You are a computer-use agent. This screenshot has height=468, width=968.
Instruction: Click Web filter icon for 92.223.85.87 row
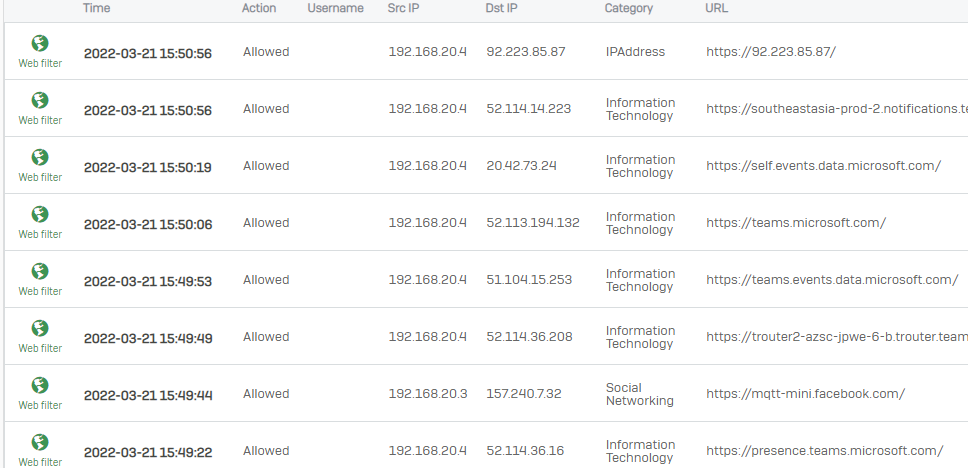pyautogui.click(x=40, y=43)
